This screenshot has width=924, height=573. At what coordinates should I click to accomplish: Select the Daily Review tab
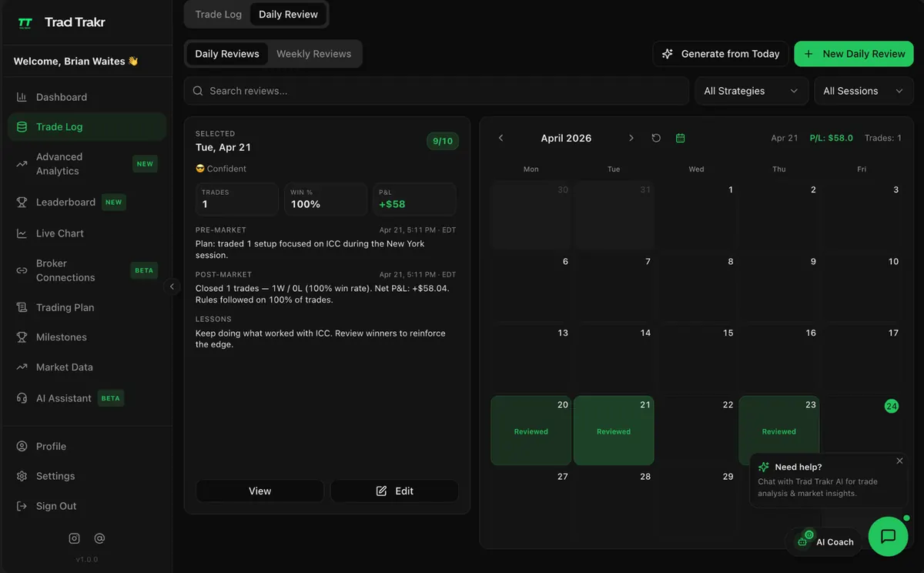pyautogui.click(x=289, y=15)
